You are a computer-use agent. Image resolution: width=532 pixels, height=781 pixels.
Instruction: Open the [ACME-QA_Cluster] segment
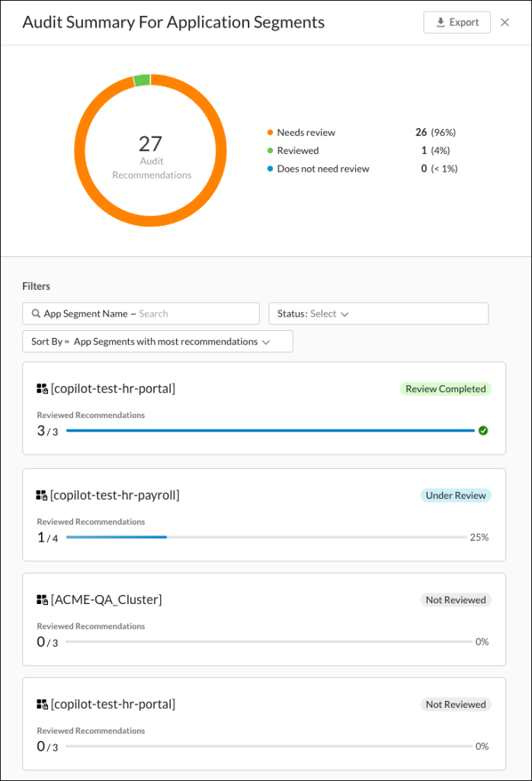pos(106,599)
